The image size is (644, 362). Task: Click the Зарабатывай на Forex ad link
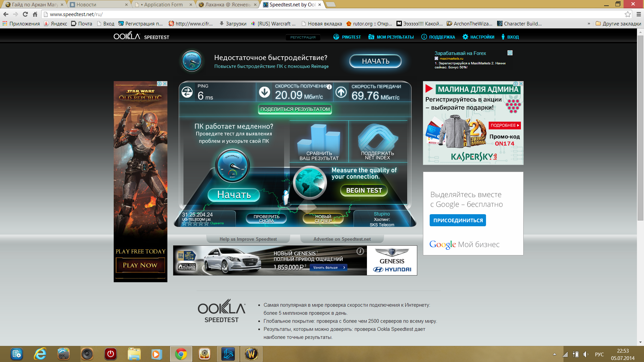[x=460, y=53]
